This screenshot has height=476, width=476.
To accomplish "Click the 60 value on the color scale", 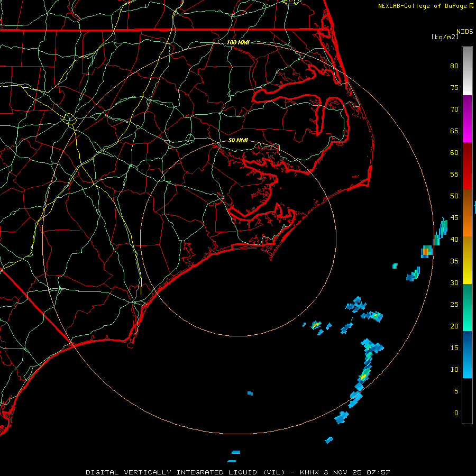I will [454, 153].
